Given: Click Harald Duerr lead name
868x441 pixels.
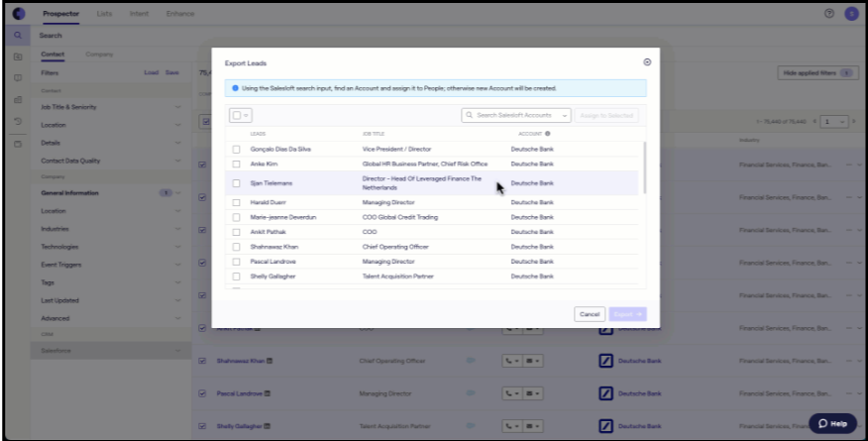Looking at the screenshot, I should pos(268,202).
